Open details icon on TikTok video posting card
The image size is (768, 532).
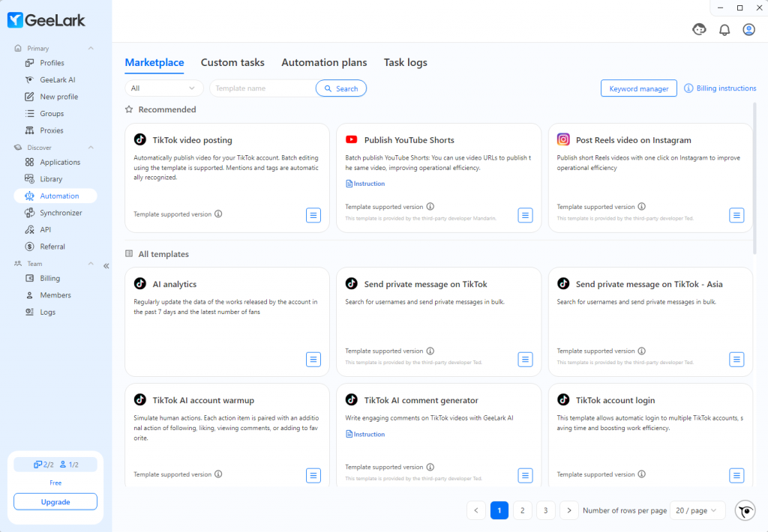313,215
